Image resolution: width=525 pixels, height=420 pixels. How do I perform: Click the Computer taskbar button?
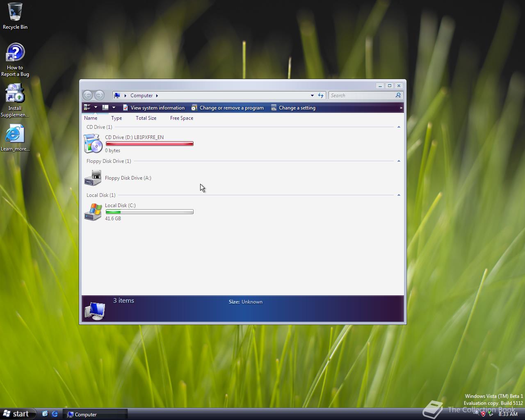coord(95,414)
